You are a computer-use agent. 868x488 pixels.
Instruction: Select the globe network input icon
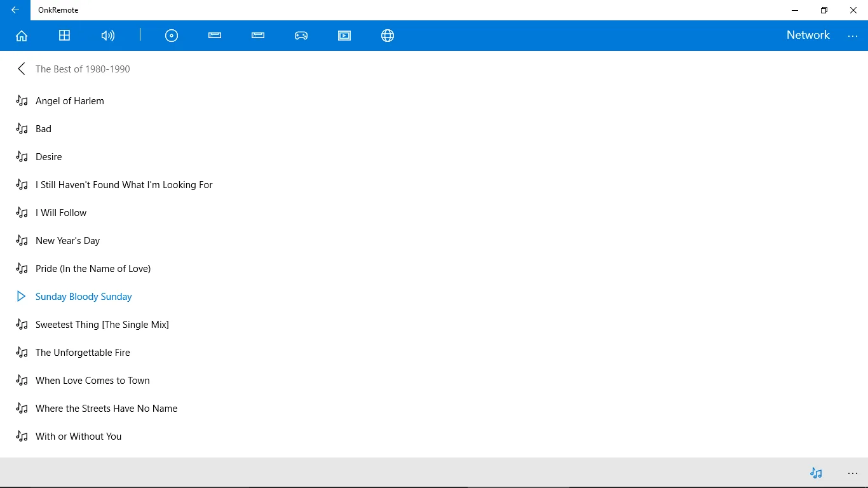coord(388,36)
